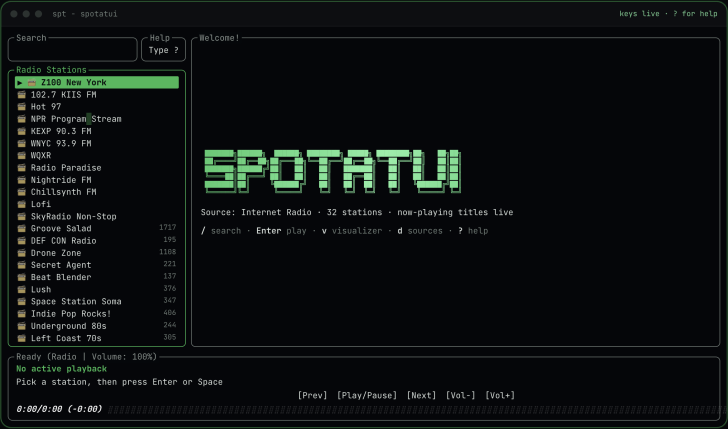728x429 pixels.
Task: Choose WNYC 93.9 FM station name
Action: coord(61,143)
